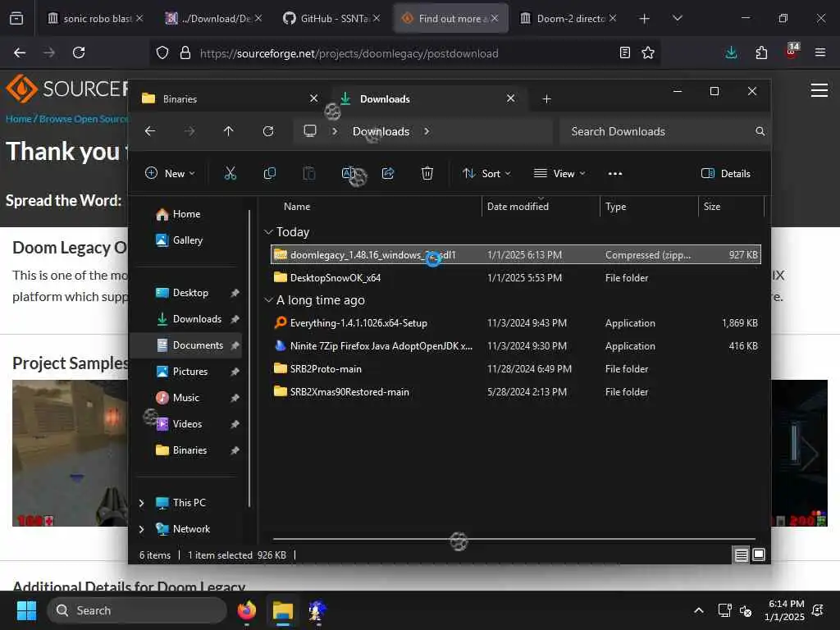Go up one folder level in Explorer
The width and height of the screenshot is (840, 630).
point(229,131)
